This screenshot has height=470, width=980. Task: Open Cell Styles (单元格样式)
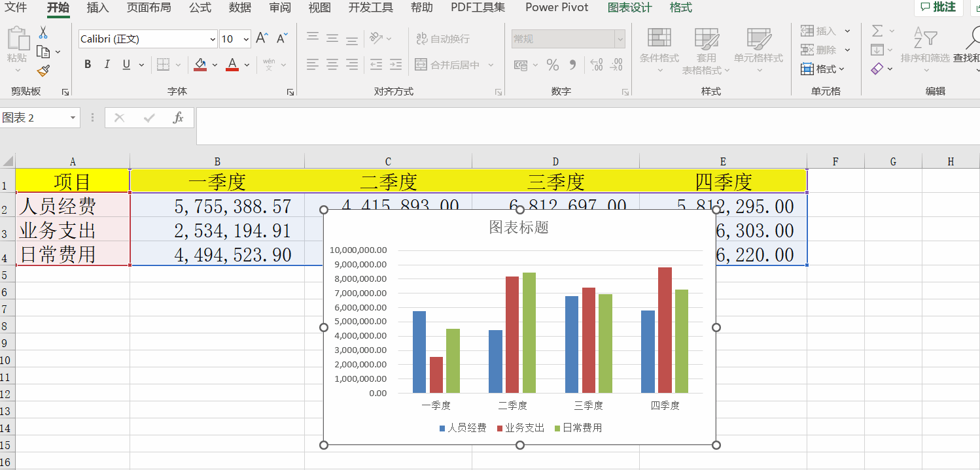pyautogui.click(x=759, y=50)
